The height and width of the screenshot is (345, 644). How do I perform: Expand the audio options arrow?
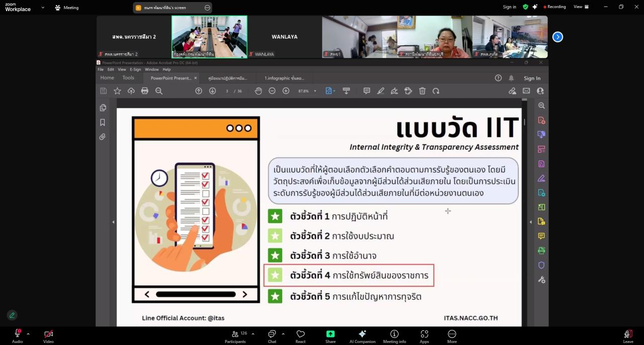pos(28,334)
